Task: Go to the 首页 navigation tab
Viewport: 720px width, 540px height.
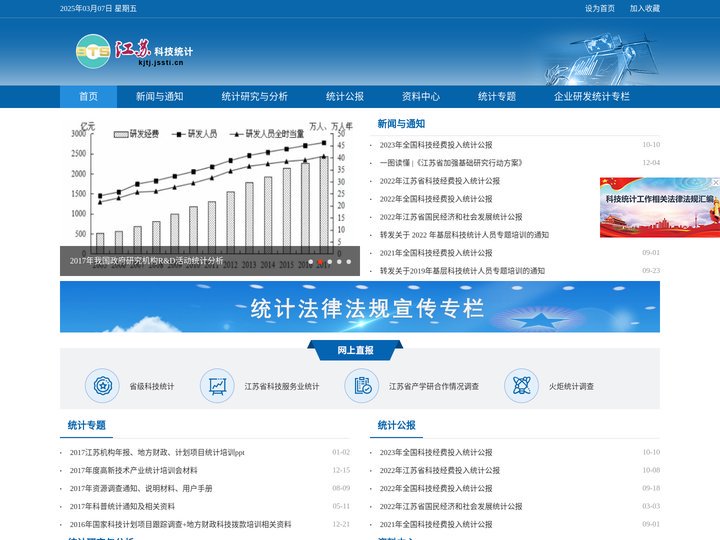Action: pos(89,96)
